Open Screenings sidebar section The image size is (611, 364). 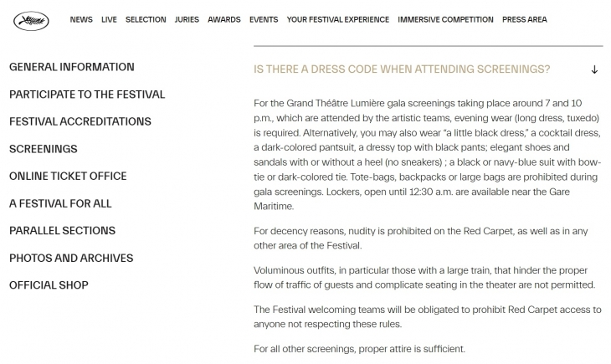pyautogui.click(x=44, y=149)
